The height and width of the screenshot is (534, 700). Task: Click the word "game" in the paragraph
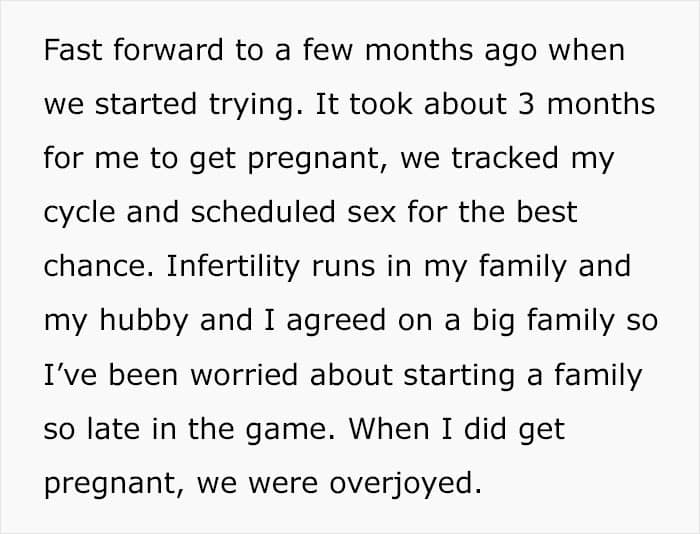(x=286, y=430)
